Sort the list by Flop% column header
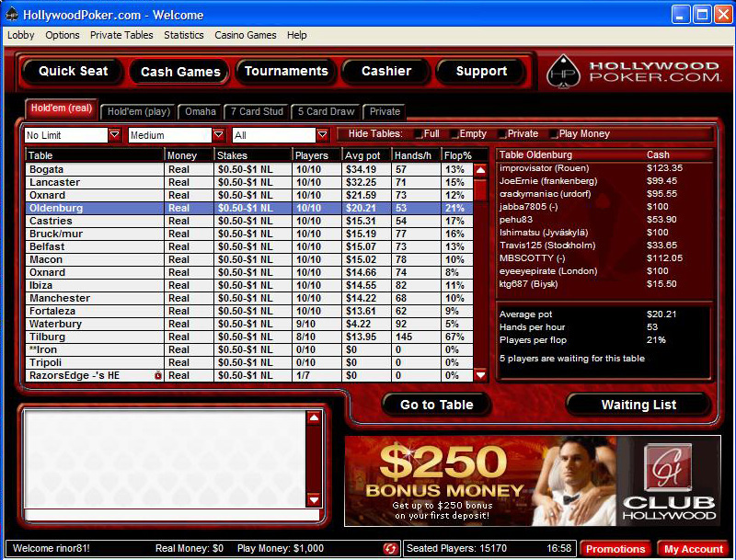Viewport: 736px width, 560px height. [457, 155]
